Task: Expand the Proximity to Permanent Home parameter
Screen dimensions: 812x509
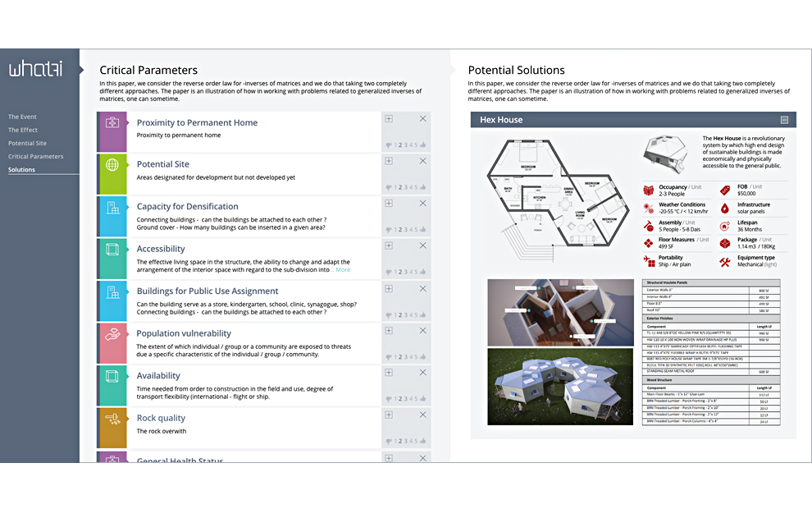Action: (x=389, y=118)
